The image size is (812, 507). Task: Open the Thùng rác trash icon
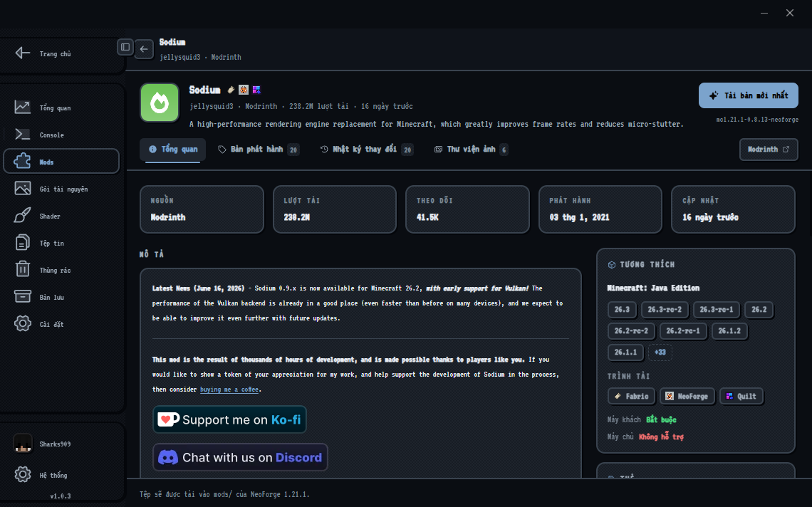(22, 269)
